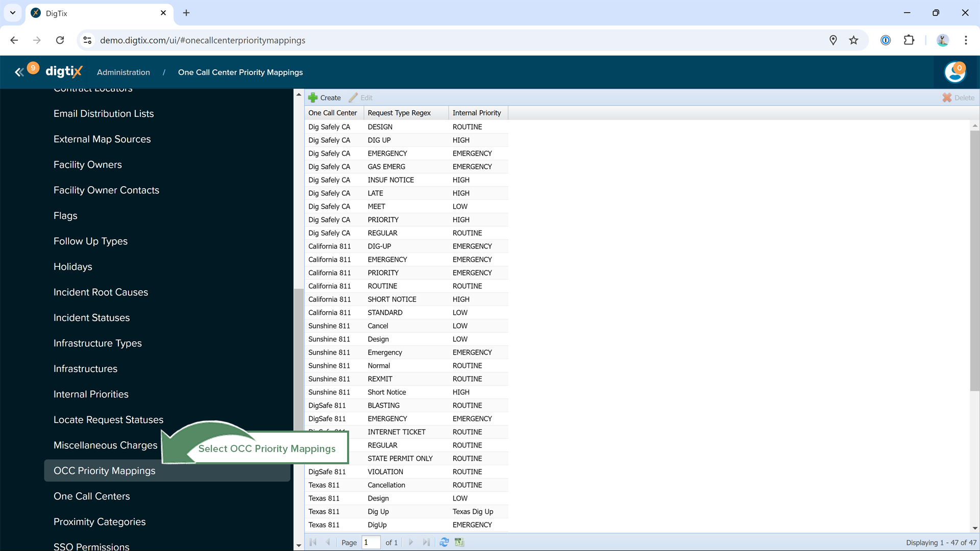Viewport: 980px width, 551px height.
Task: Select the Dig Safely CA GAS EMERG row
Action: tap(386, 167)
